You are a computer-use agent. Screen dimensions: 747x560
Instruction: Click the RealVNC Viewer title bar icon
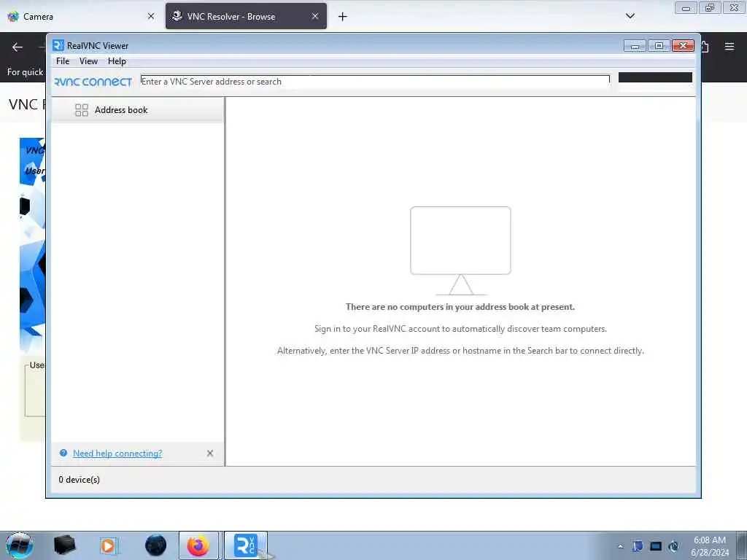click(x=58, y=45)
